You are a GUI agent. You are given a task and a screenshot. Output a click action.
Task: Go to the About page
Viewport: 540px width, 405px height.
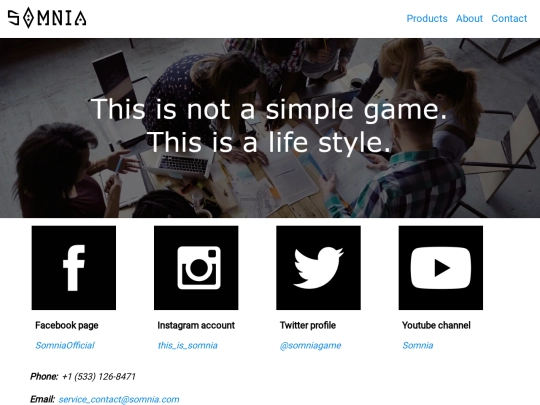coord(469,18)
